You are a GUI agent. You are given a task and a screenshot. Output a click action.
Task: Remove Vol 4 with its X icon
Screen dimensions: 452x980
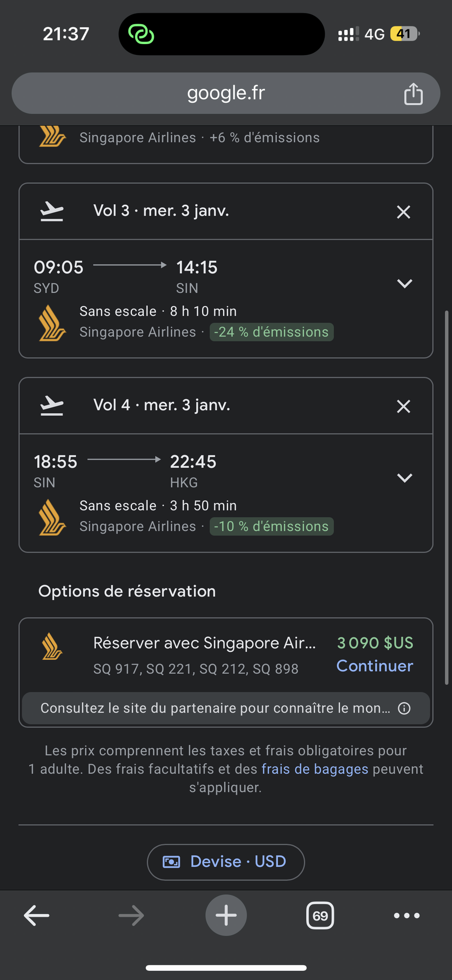[x=404, y=406]
